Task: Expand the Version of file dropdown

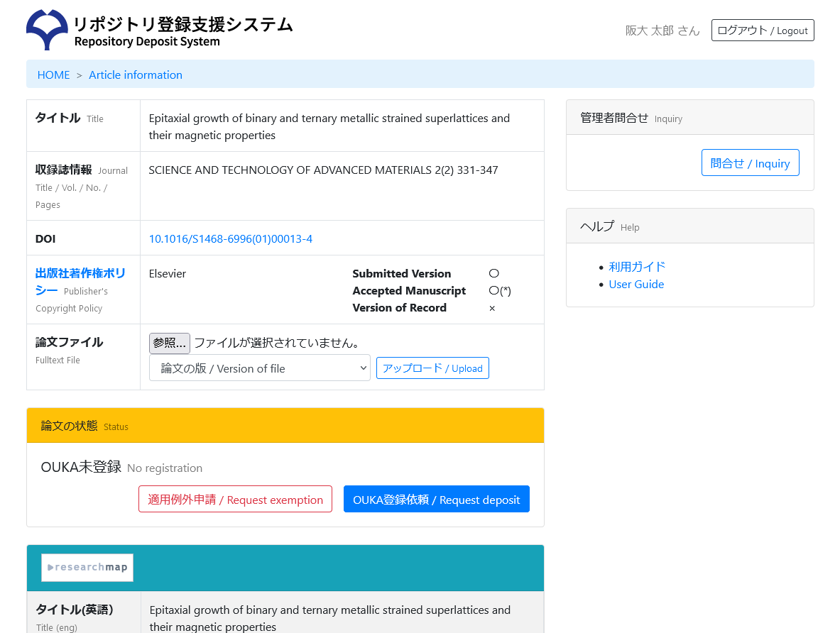Action: coord(259,368)
